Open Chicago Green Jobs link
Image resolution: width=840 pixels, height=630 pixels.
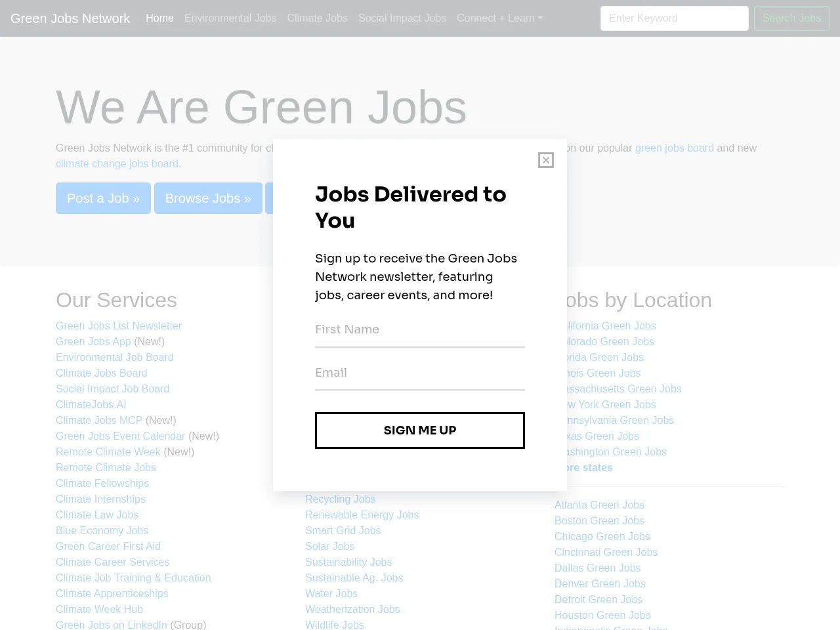click(x=602, y=536)
